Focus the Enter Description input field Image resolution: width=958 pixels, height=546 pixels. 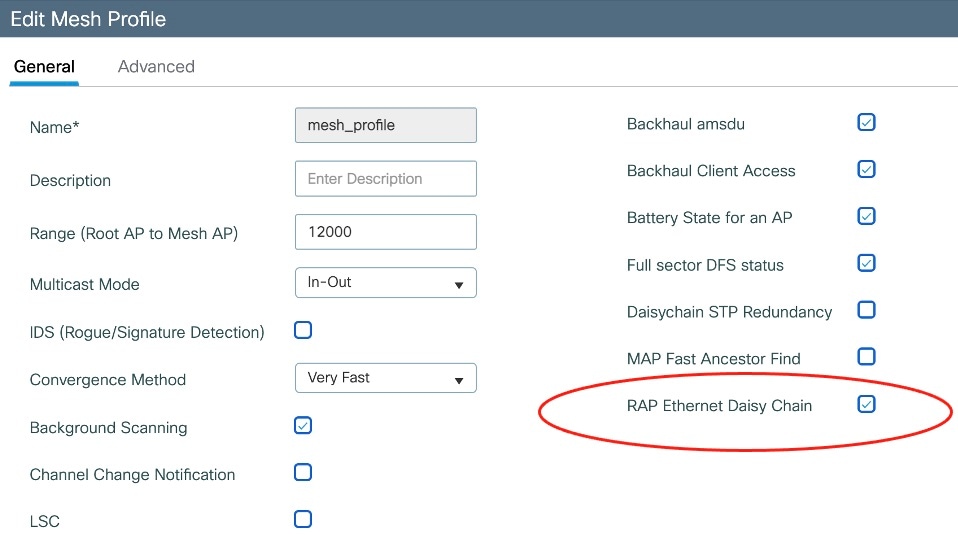click(386, 178)
